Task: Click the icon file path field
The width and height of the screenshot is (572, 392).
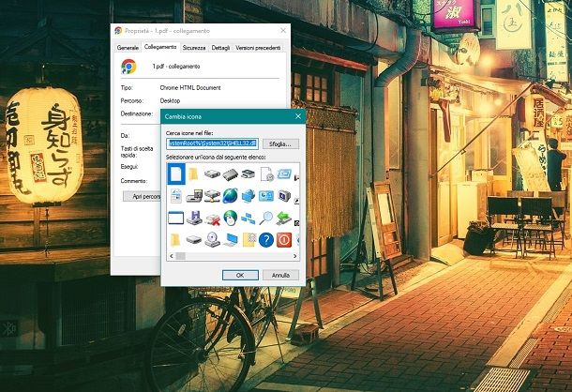Action: click(213, 143)
